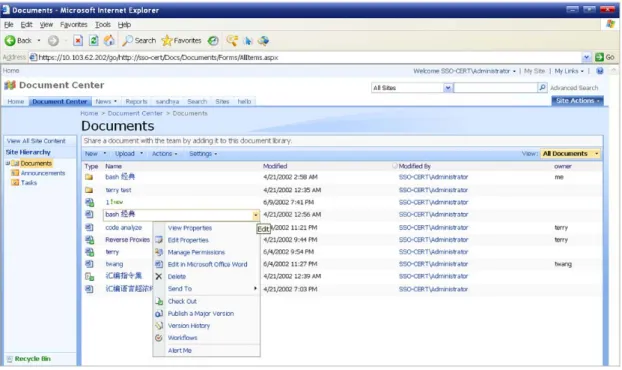This screenshot has height=370, width=622.
Task: Click the My Site link
Action: [534, 71]
